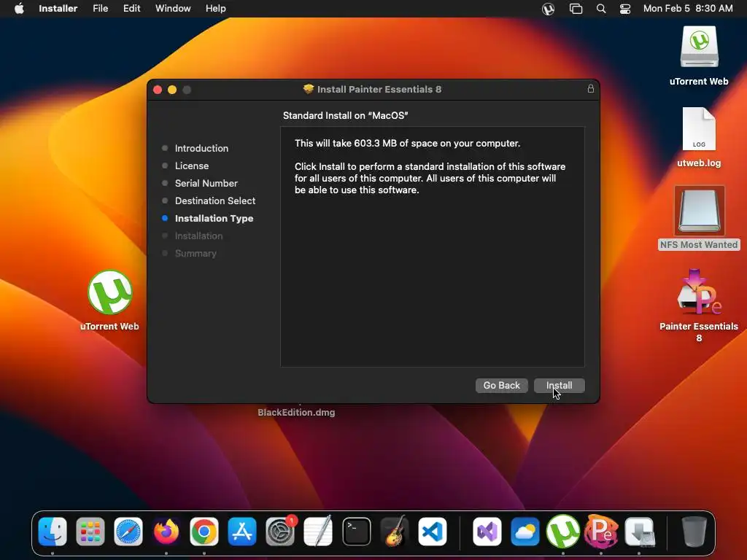Select the License step in sidebar
This screenshot has height=560, width=747.
click(192, 166)
